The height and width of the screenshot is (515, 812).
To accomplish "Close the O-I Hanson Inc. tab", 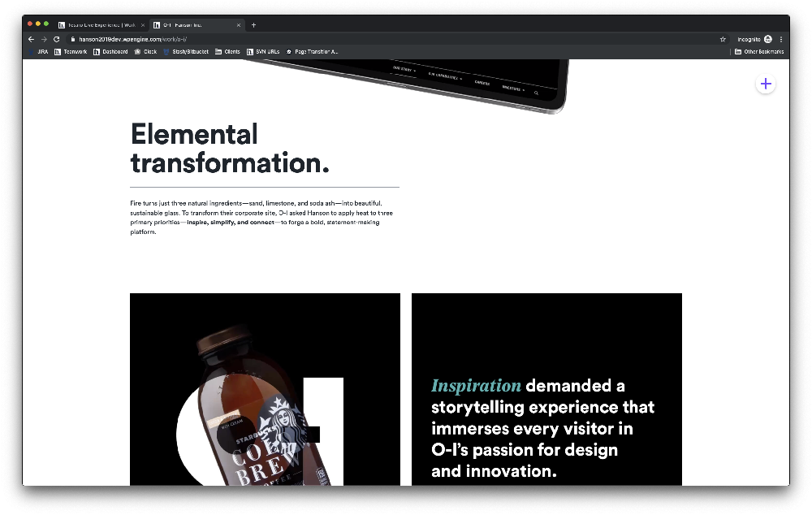I will 239,25.
